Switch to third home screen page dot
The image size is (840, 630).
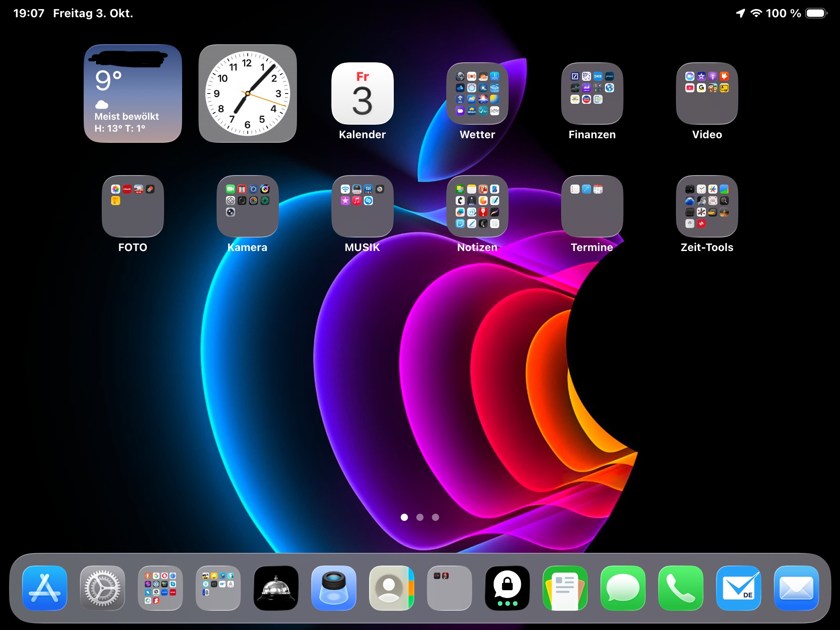436,517
